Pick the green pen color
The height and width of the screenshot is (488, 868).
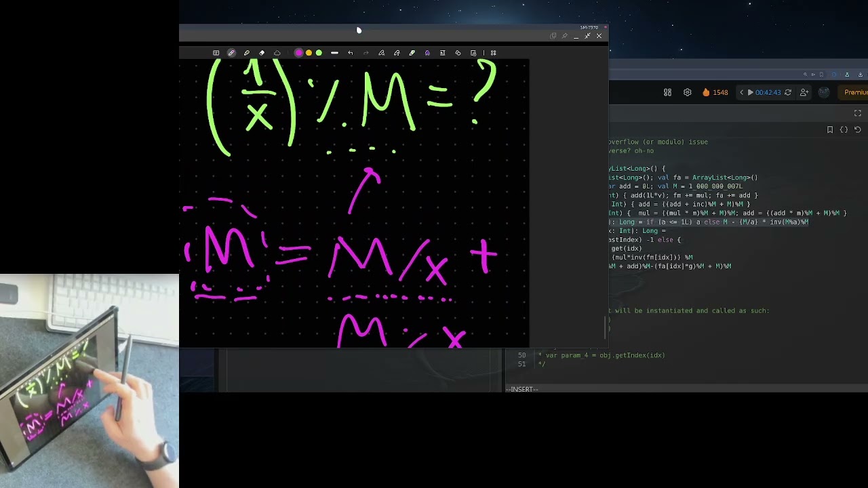pyautogui.click(x=319, y=53)
